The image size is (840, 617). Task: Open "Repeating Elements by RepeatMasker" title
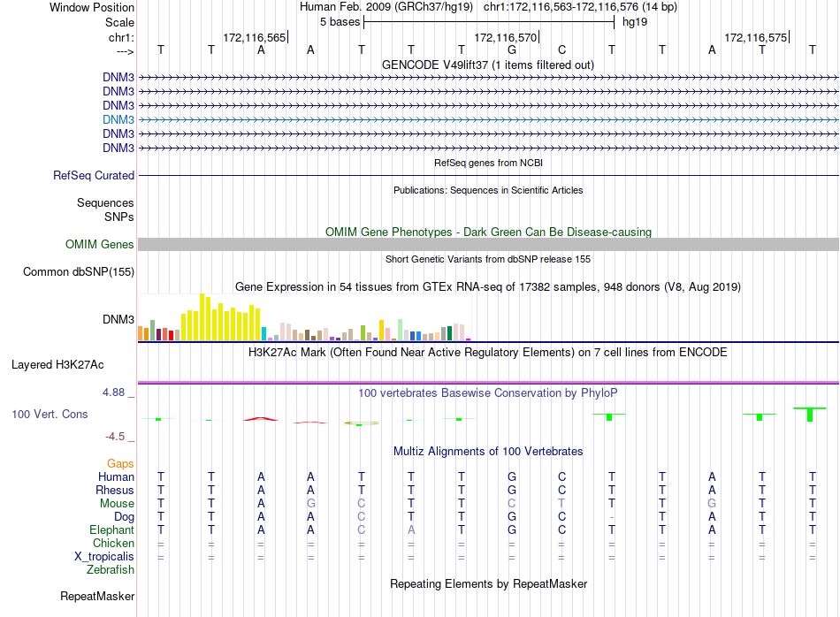[x=488, y=583]
